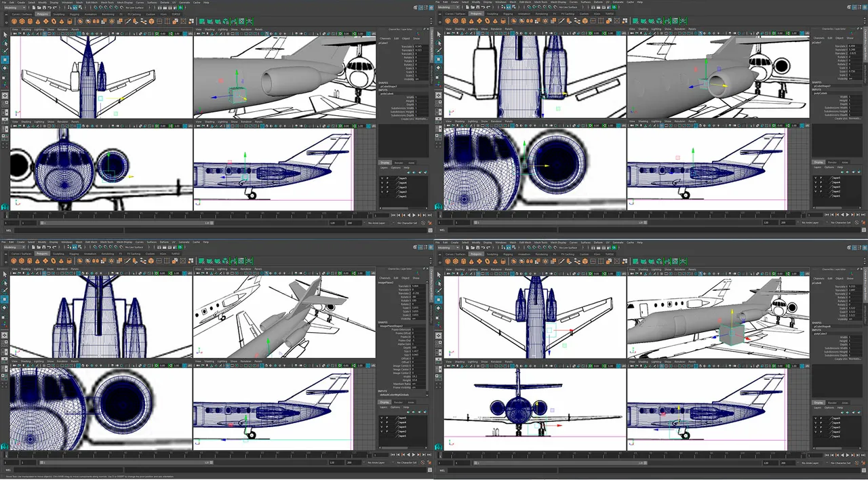The image size is (868, 480).
Task: Click create new layer icon in top-left layer editor
Action: tap(420, 172)
